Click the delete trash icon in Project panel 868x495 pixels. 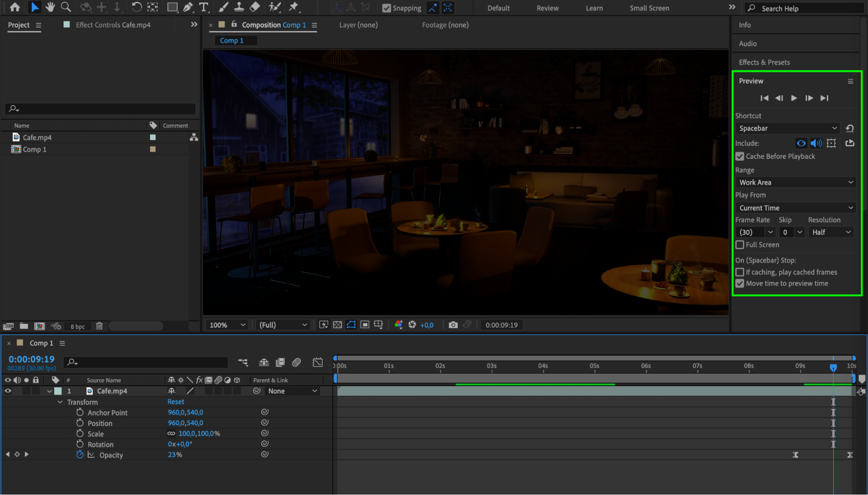[99, 326]
